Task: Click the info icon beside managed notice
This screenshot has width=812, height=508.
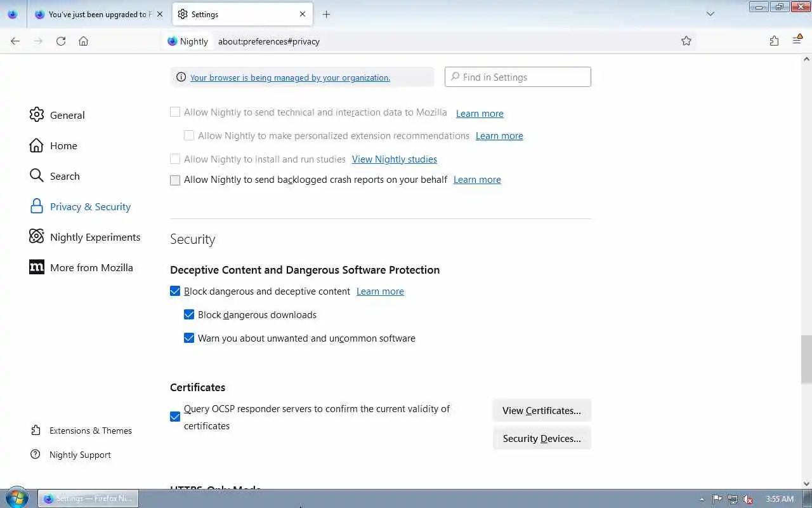Action: pyautogui.click(x=181, y=77)
